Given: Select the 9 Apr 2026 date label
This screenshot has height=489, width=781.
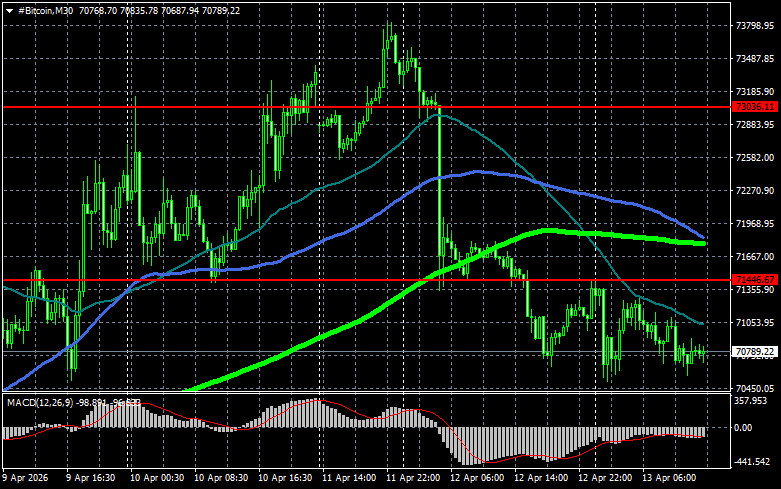Looking at the screenshot, I should (25, 478).
